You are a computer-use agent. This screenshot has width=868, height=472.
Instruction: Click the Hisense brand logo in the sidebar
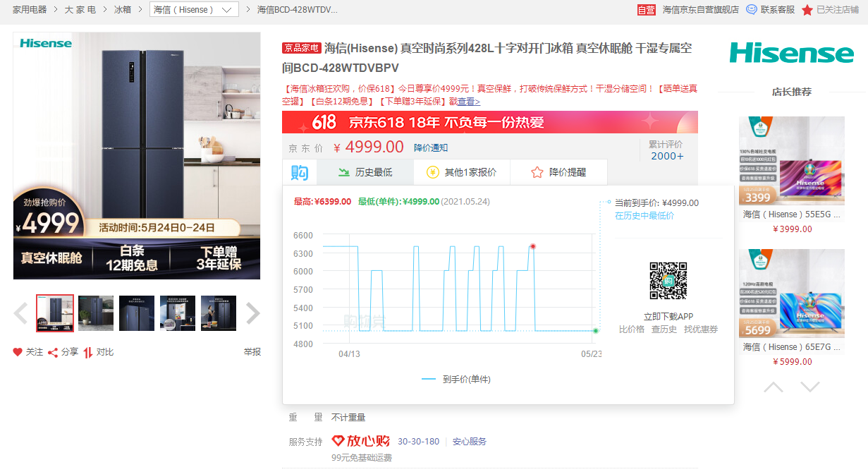792,53
